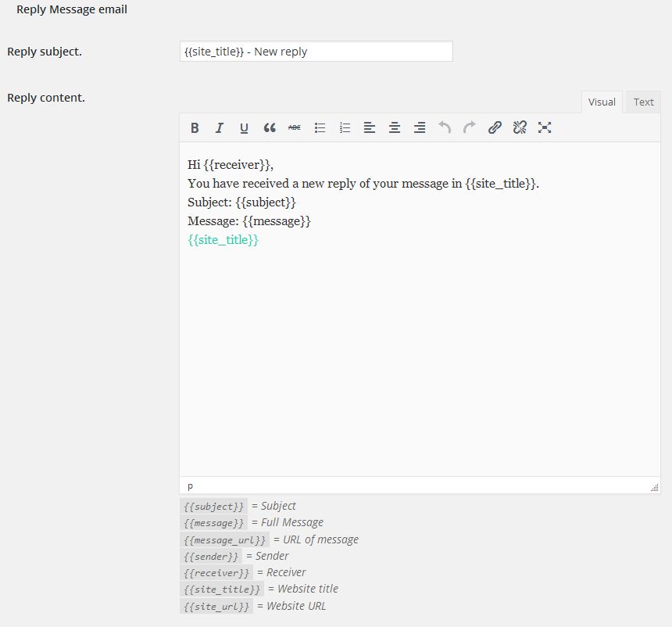Apply strikethrough formatting
Image resolution: width=672 pixels, height=627 pixels.
click(x=295, y=128)
